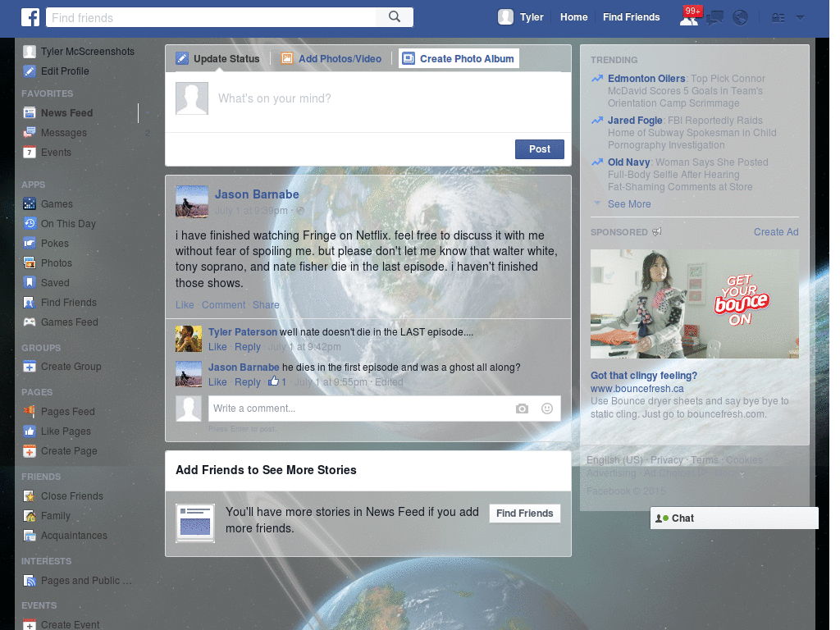
Task: Open friend requests icon with 99+ badge
Action: pyautogui.click(x=689, y=18)
